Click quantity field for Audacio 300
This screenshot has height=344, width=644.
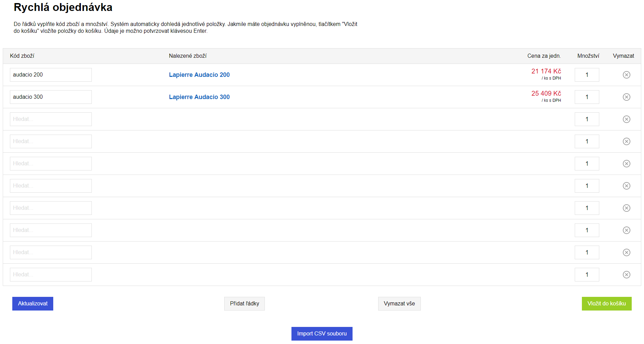(x=587, y=97)
